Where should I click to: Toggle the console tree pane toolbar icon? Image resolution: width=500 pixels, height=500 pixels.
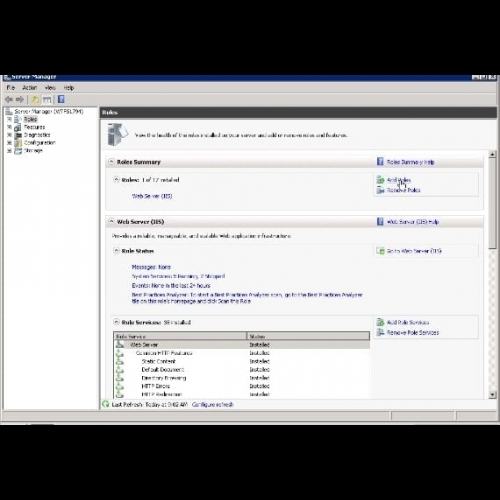(x=47, y=99)
